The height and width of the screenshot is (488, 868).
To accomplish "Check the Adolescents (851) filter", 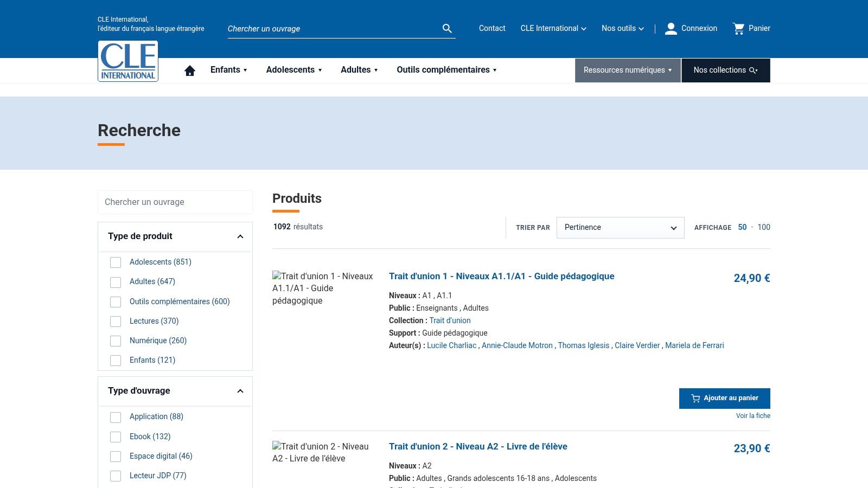I will click(116, 262).
